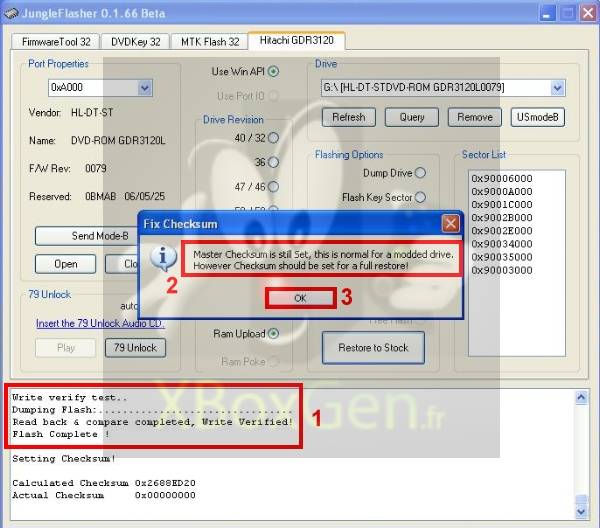Select sector 0x9000A000 in Sector List
The width and height of the screenshot is (600, 528).
[x=502, y=192]
